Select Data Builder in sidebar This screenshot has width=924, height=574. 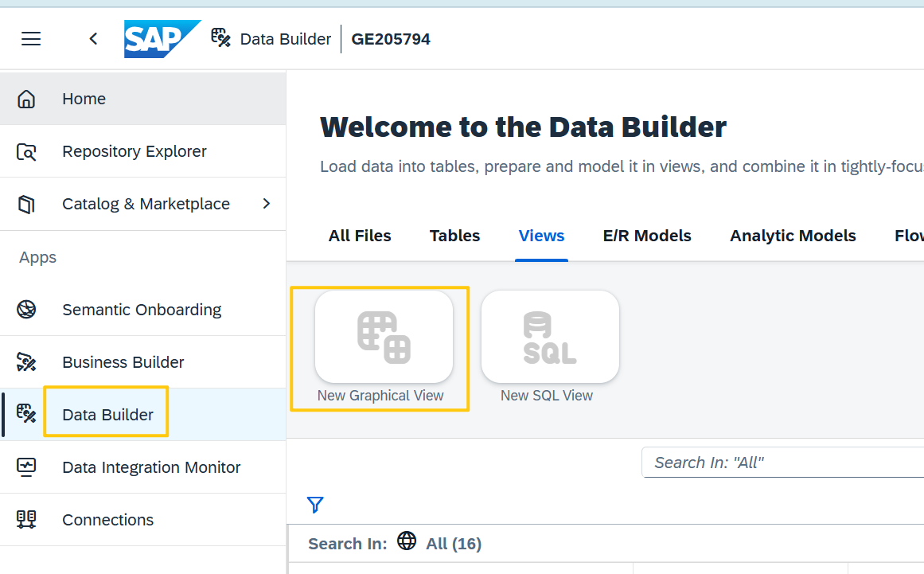142,414
